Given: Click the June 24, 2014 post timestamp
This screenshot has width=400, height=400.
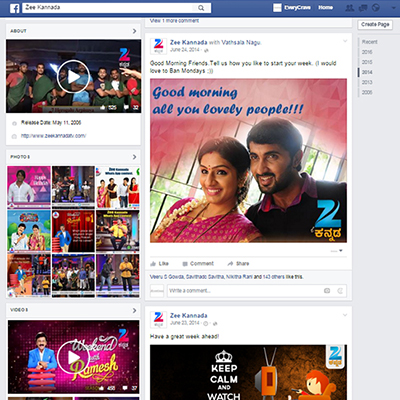Looking at the screenshot, I should tap(185, 50).
